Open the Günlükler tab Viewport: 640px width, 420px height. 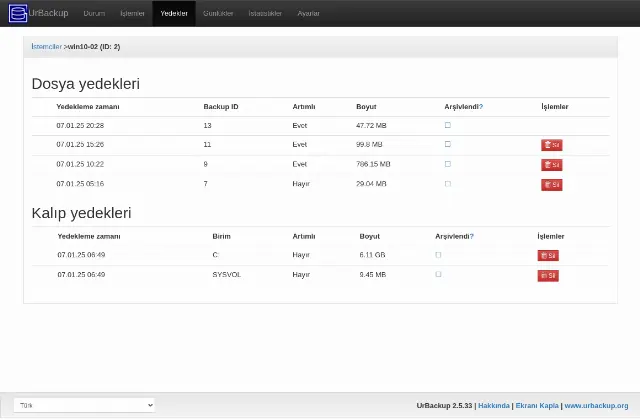pos(218,13)
